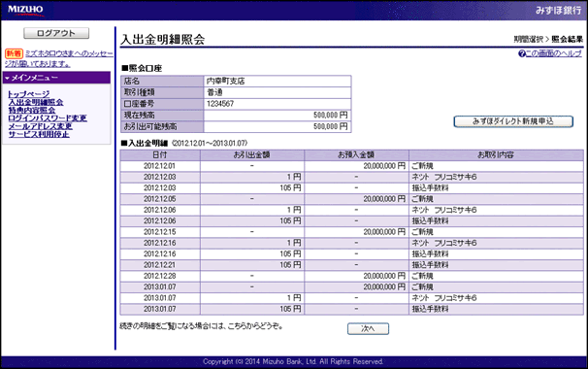Open ログインパスワード変更 link
588x369 pixels.
pyautogui.click(x=48, y=118)
